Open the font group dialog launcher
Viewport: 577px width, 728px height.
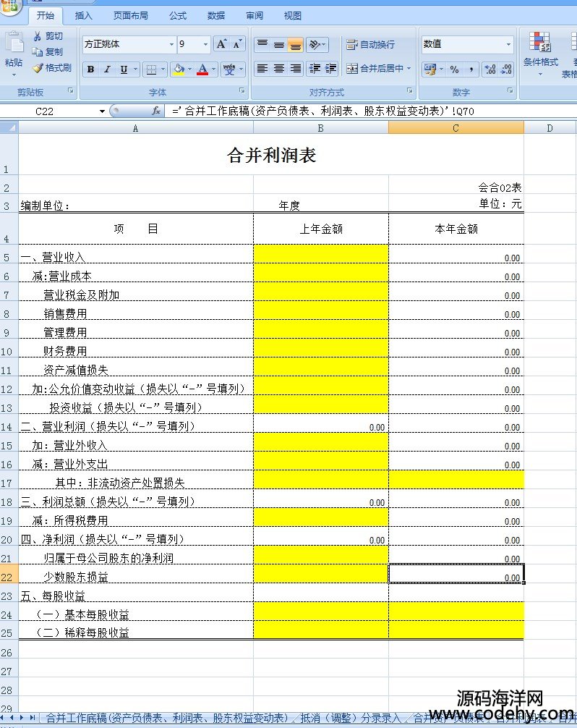point(242,90)
